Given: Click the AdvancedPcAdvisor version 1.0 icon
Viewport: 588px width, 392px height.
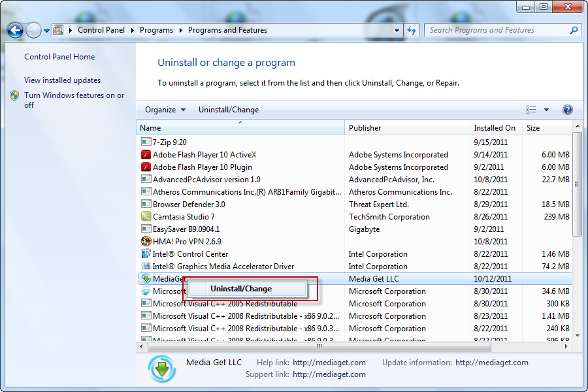Looking at the screenshot, I should [146, 179].
